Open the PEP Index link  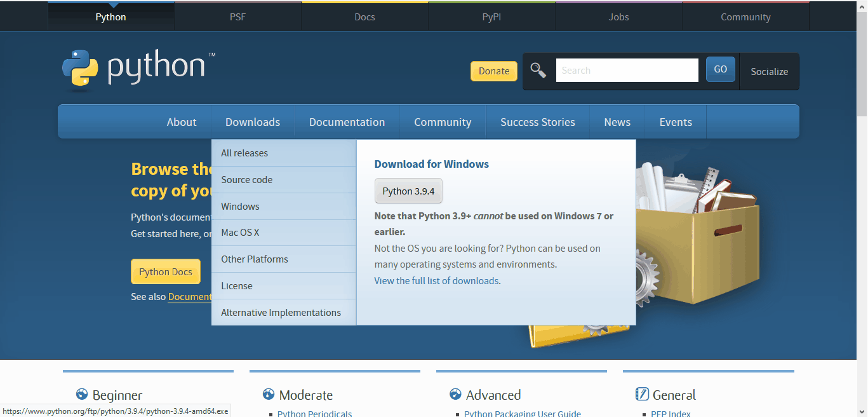pos(671,413)
